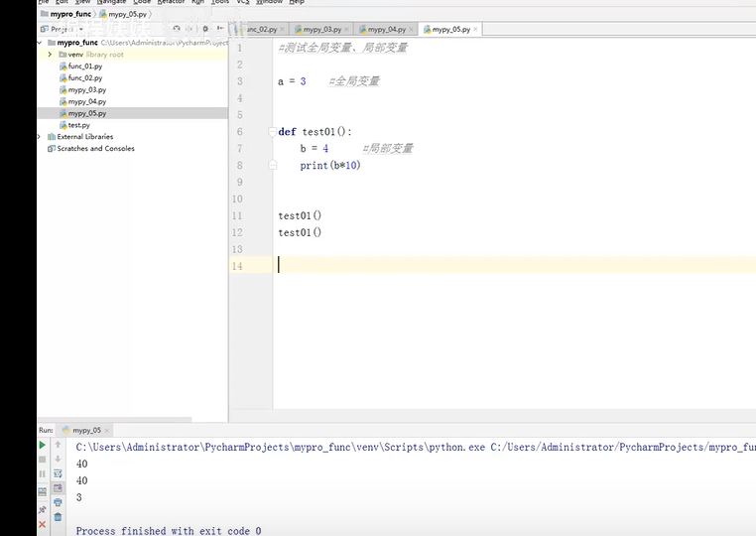This screenshot has height=536, width=756.
Task: Toggle scroll to end of console output
Action: (x=58, y=487)
